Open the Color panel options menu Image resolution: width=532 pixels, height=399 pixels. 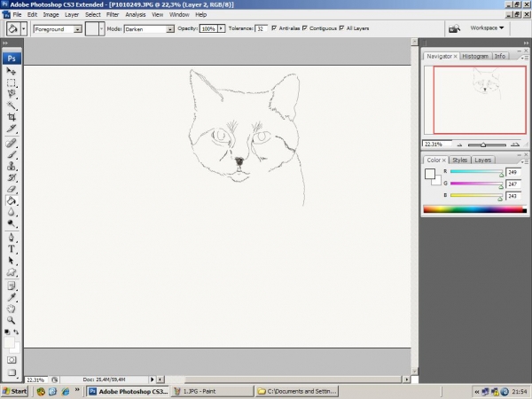pyautogui.click(x=525, y=161)
